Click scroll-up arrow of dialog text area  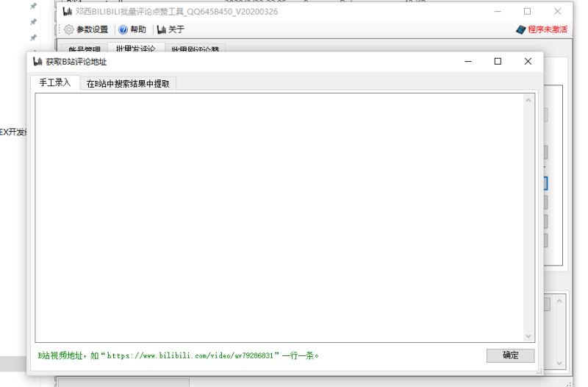(x=528, y=100)
